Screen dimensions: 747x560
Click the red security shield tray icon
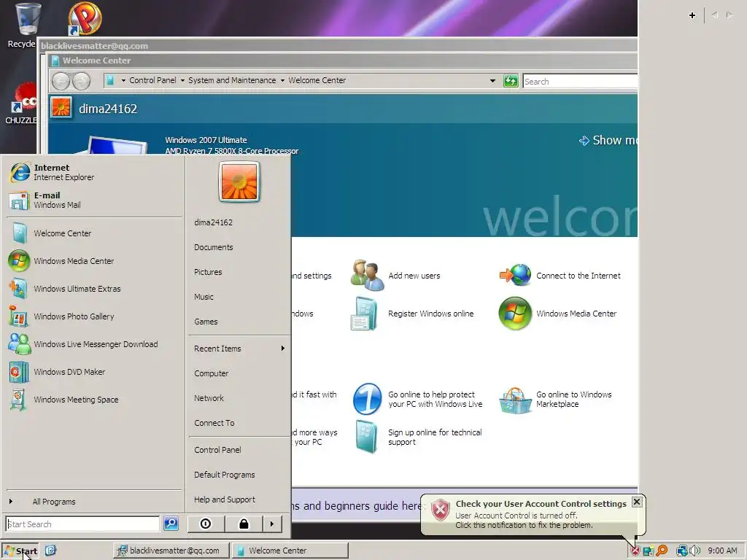635,551
